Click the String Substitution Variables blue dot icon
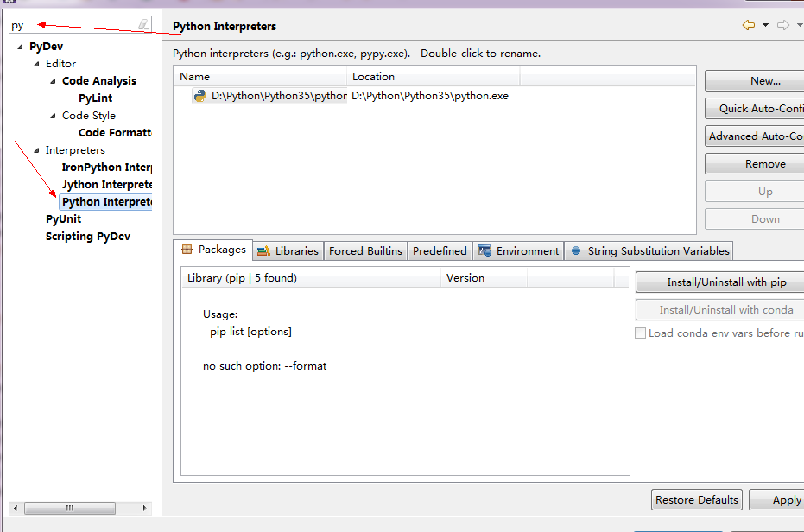Screen dimensions: 804x532 (576, 250)
